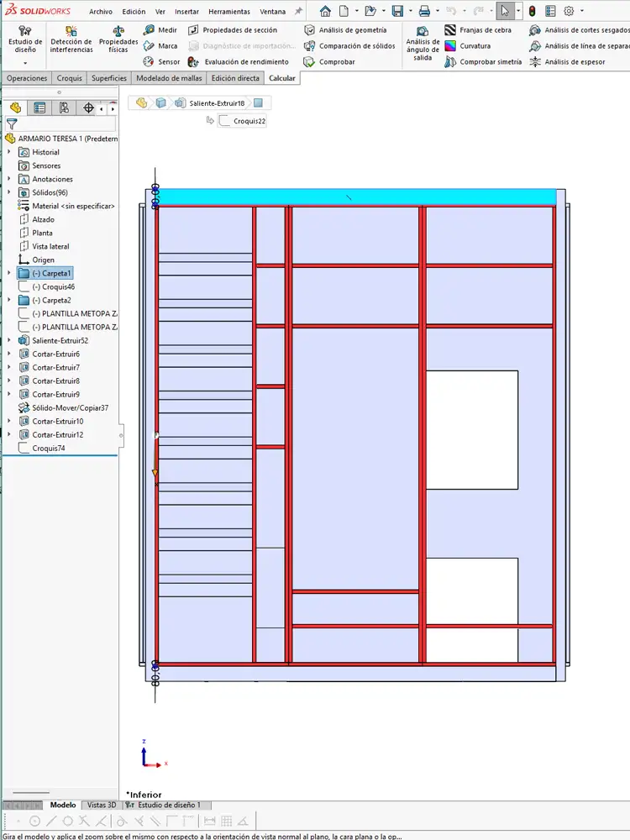Expand the Anotaciones node
This screenshot has height=840, width=630.
point(8,179)
